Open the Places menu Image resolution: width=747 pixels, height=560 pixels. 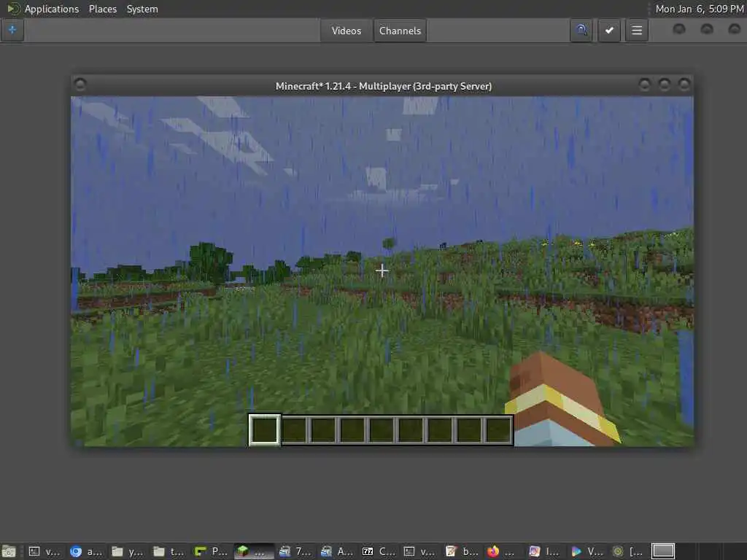click(x=102, y=9)
